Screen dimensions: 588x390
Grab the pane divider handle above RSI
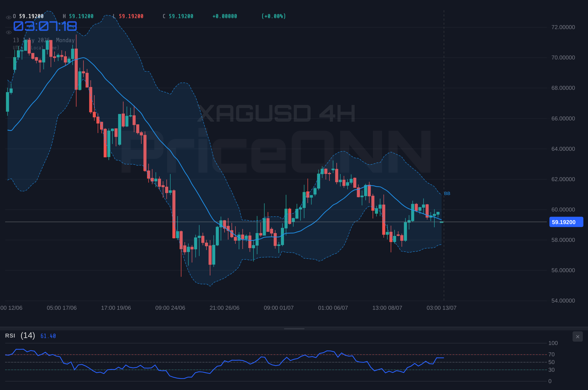(294, 329)
